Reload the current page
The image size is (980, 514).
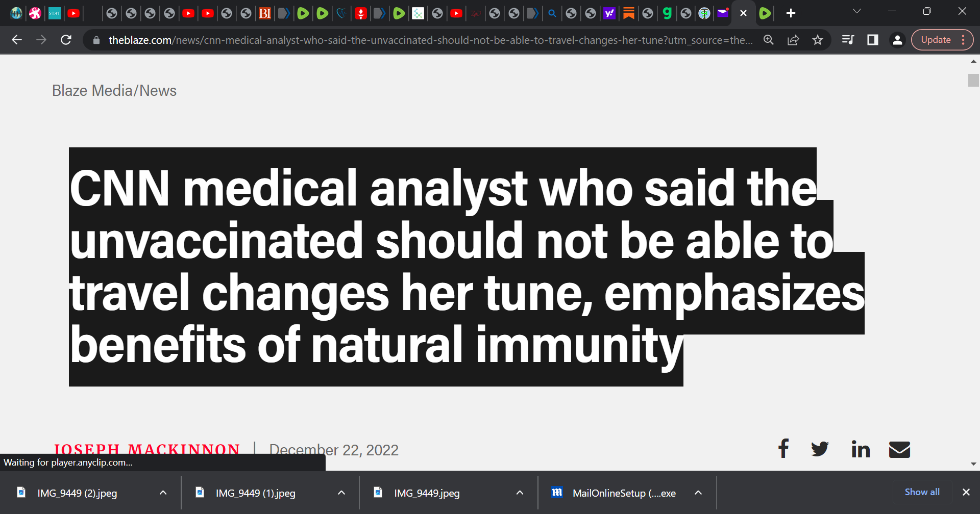click(x=66, y=40)
